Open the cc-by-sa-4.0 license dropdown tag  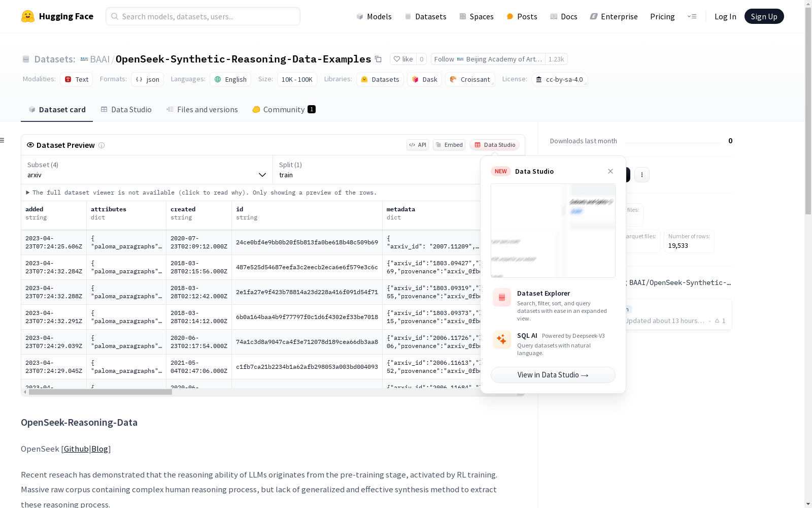click(x=559, y=79)
